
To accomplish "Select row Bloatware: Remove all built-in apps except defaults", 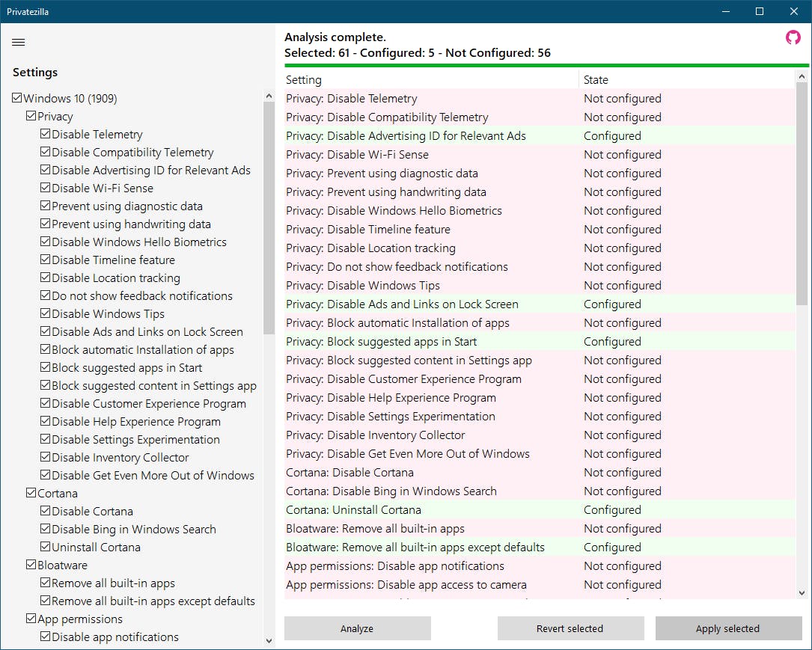I will pyautogui.click(x=540, y=547).
